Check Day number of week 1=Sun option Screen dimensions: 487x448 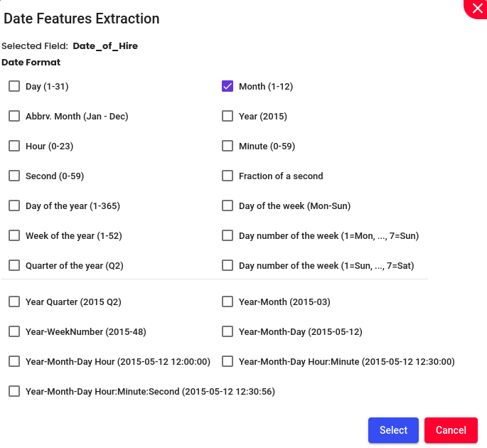pos(228,265)
